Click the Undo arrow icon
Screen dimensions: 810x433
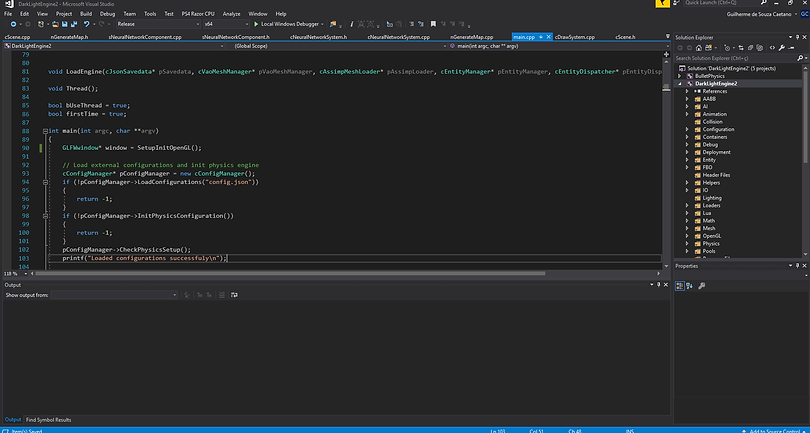tap(86, 24)
